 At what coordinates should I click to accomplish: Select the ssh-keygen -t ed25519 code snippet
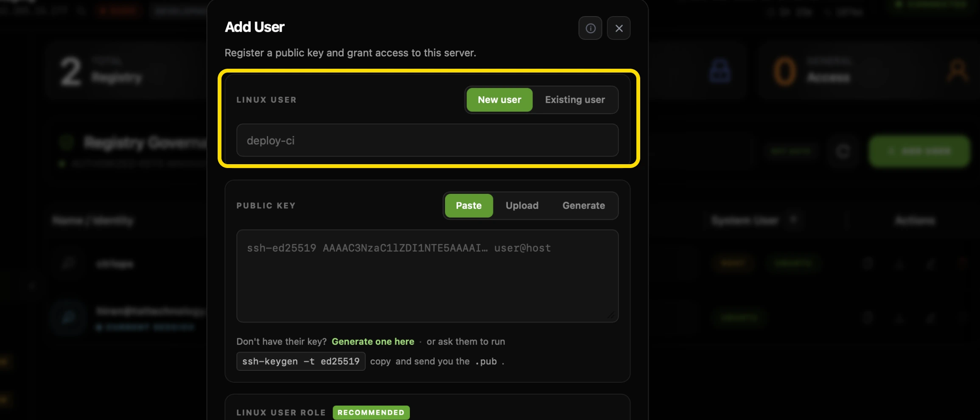[x=301, y=361]
